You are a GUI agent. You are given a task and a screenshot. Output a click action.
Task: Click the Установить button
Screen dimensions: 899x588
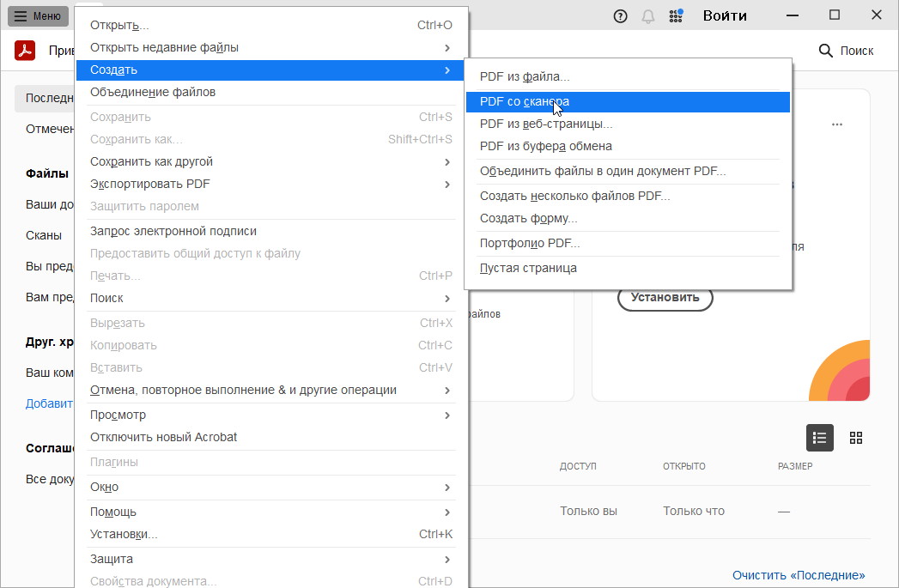(x=665, y=299)
